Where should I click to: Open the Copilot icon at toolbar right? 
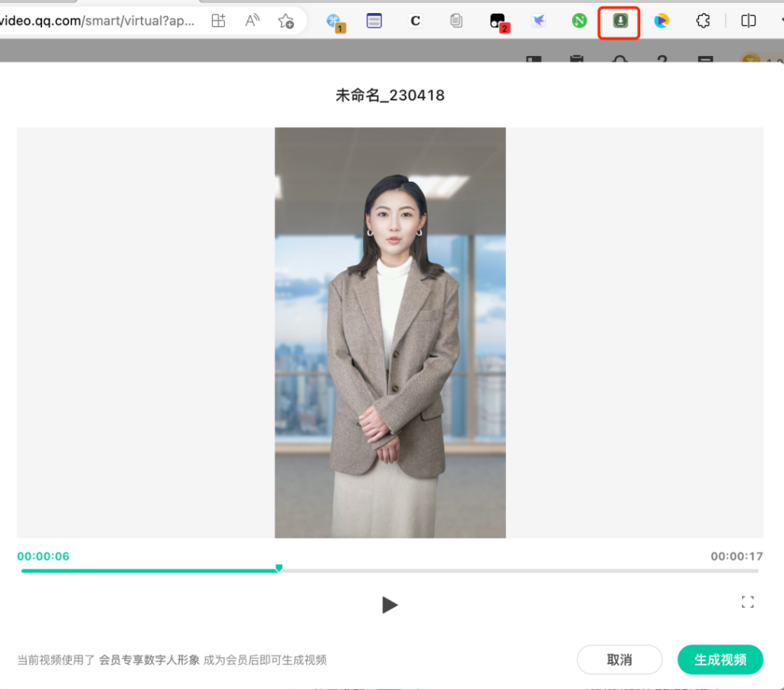[x=748, y=21]
